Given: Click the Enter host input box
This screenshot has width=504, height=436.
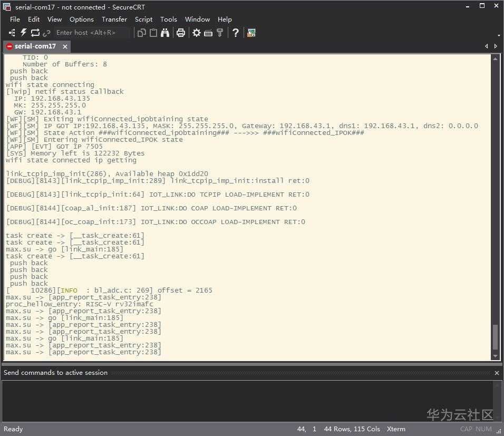Looking at the screenshot, I should point(93,33).
